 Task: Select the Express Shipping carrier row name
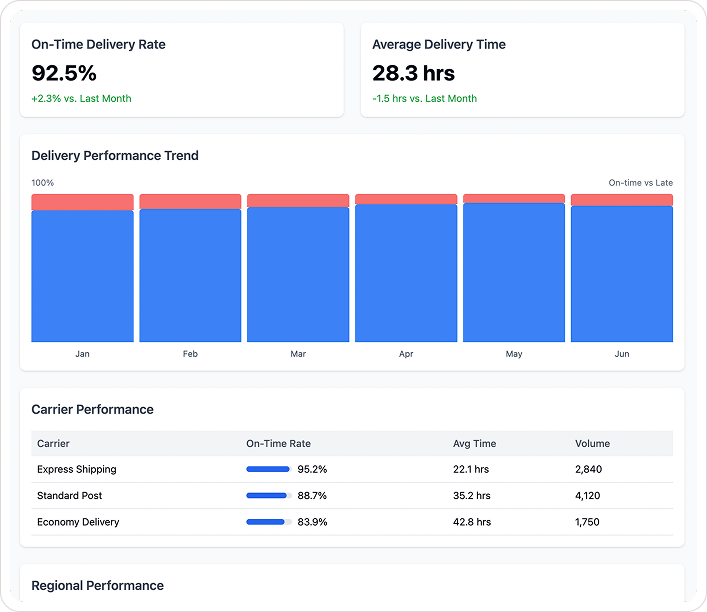(77, 469)
